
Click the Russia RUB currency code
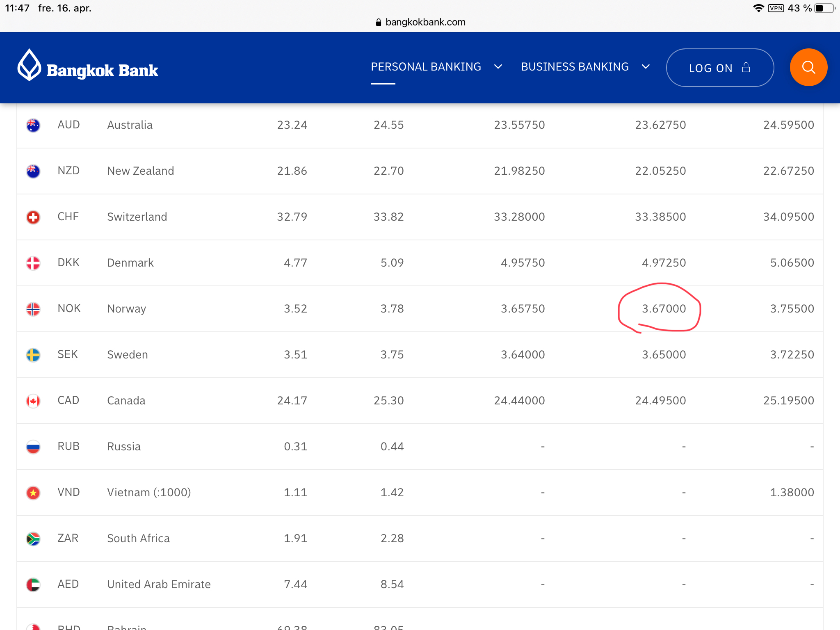tap(68, 446)
